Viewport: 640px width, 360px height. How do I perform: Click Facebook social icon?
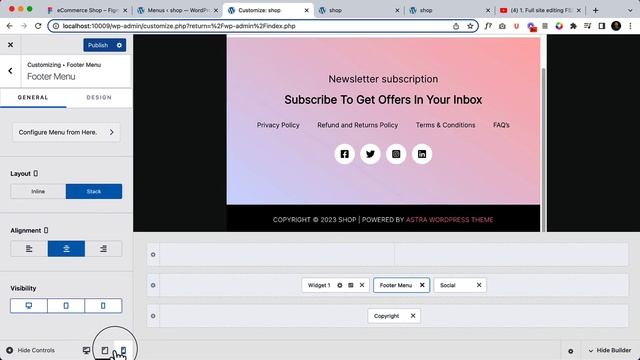click(344, 154)
